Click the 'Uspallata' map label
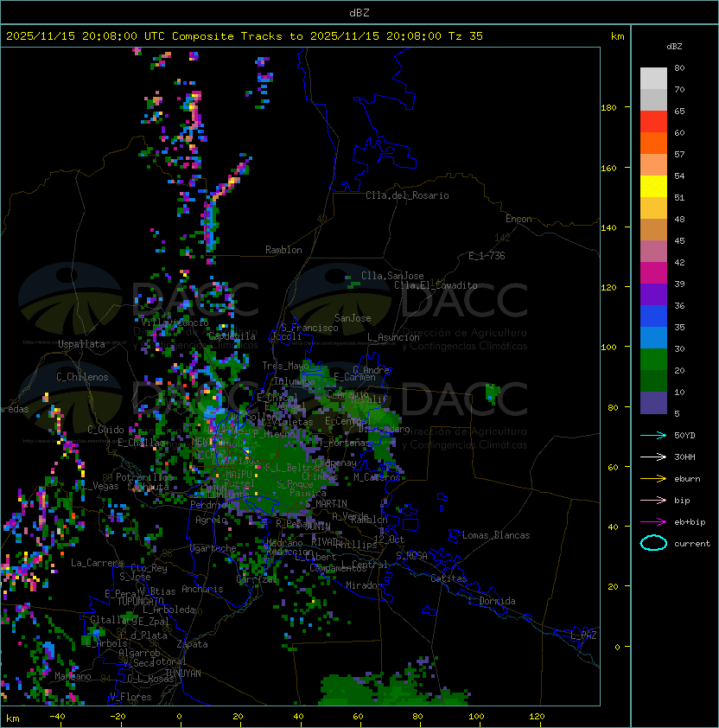Image resolution: width=719 pixels, height=728 pixels. click(82, 344)
